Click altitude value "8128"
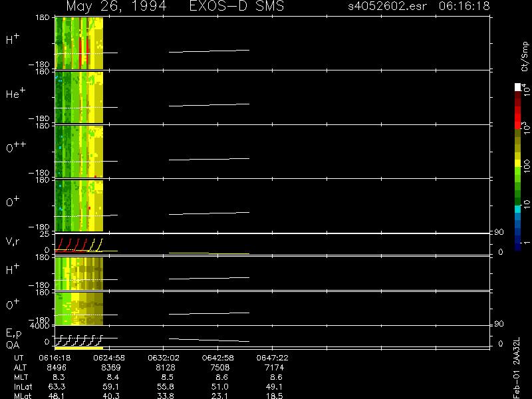Screen dimensions: 532x399 coord(165,368)
